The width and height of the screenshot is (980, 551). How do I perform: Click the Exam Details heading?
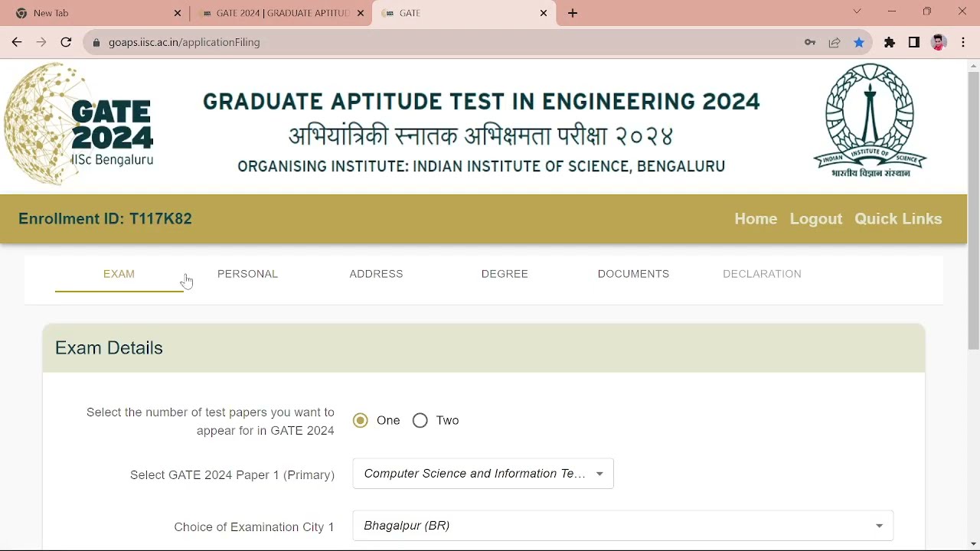click(109, 348)
